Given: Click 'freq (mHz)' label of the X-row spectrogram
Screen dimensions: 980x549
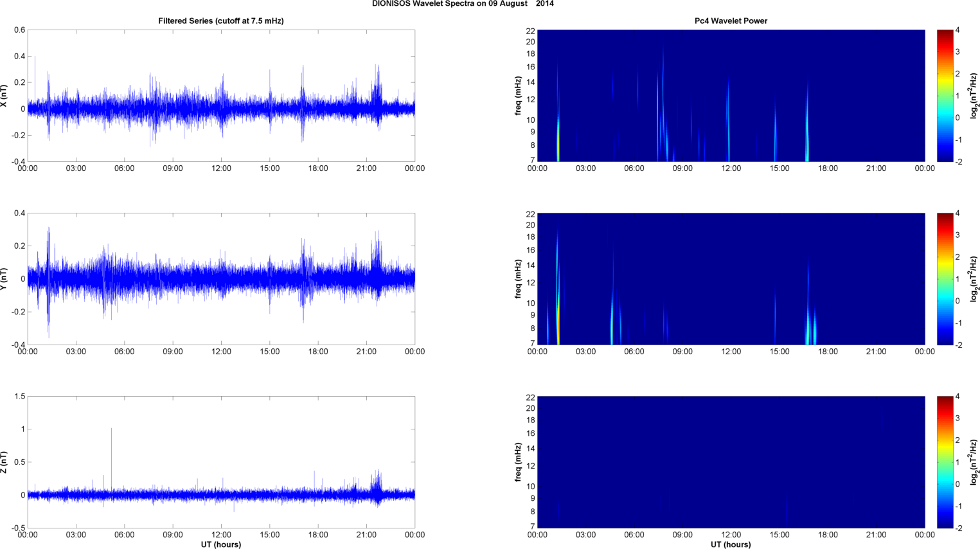Looking at the screenshot, I should (x=518, y=96).
